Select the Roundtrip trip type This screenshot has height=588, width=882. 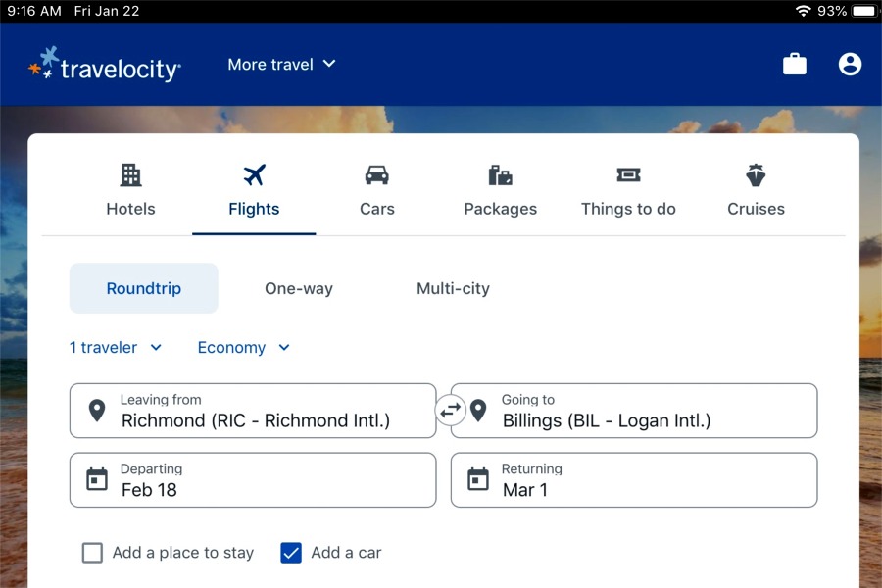(143, 288)
